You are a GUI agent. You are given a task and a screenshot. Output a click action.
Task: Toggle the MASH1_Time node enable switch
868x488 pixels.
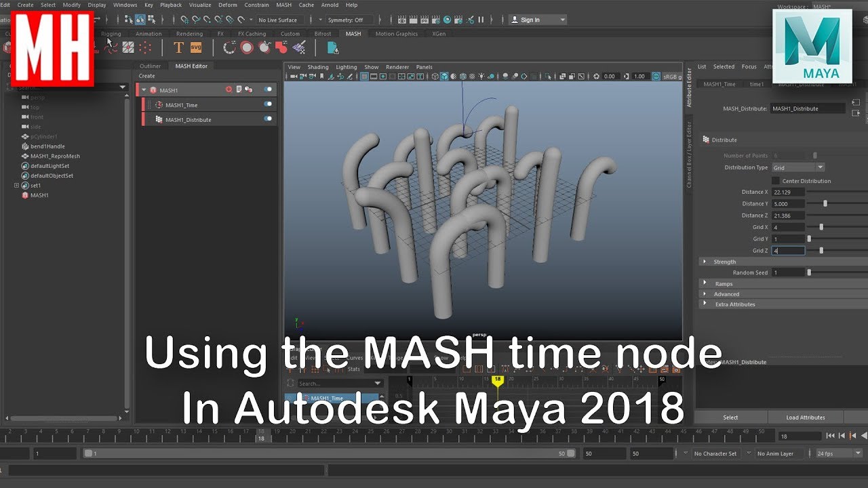[269, 104]
